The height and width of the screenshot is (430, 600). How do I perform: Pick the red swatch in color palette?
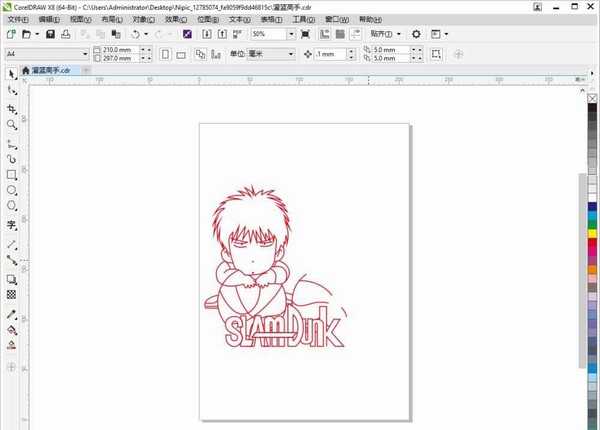592,243
